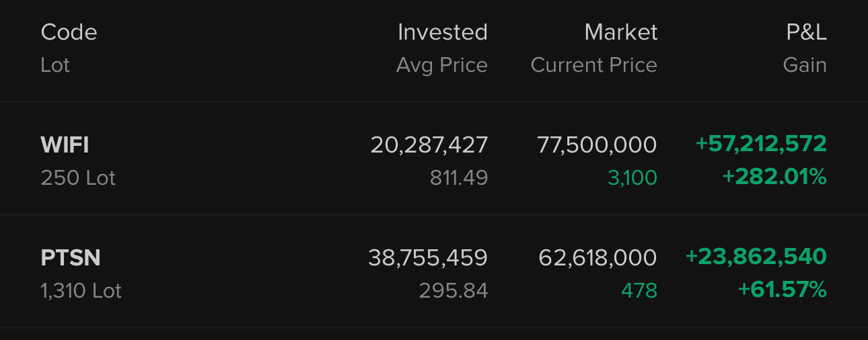Click the Avg Price subheader
The width and height of the screenshot is (868, 340).
441,65
